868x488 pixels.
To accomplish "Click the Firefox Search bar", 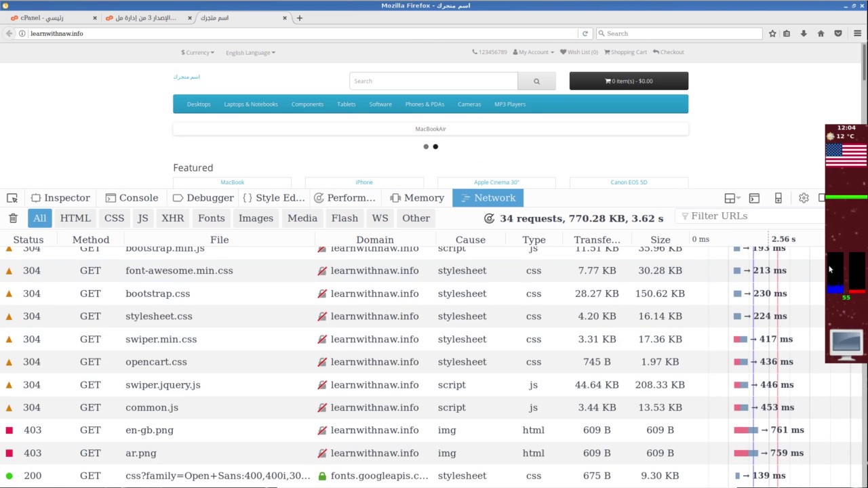I will [679, 33].
